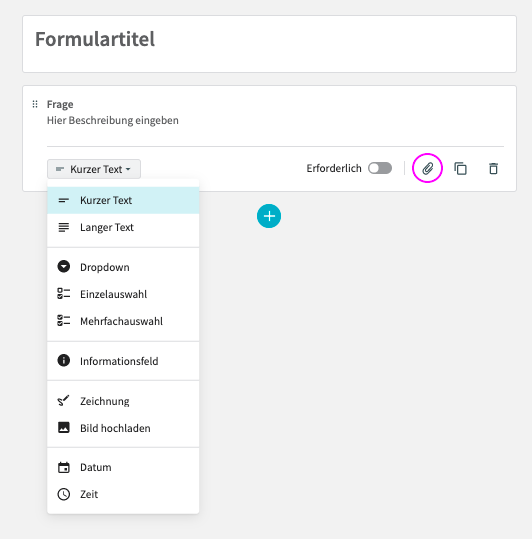Viewport: 532px width, 539px height.
Task: Click the calendar icon next to Datum
Action: [64, 467]
